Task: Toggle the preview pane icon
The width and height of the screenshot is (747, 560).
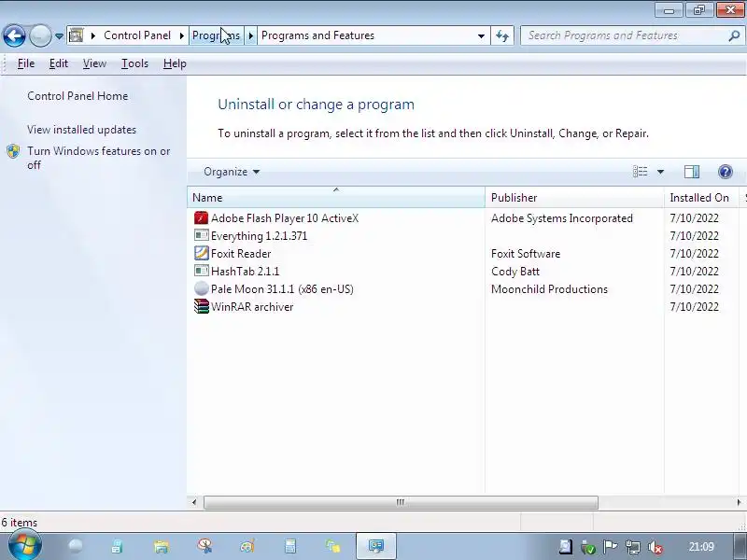Action: (692, 172)
